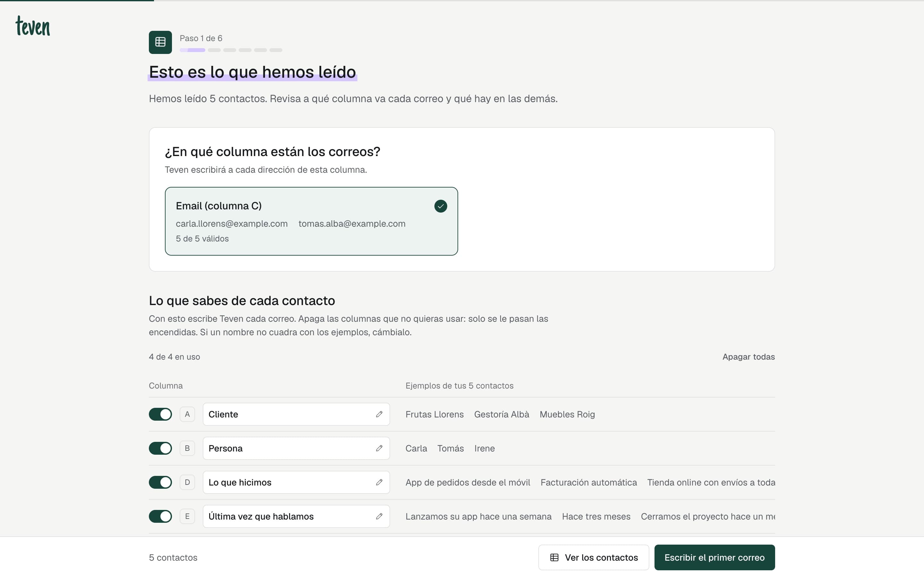Select the Email (columna C) card
This screenshot has height=578, width=924.
tap(311, 221)
